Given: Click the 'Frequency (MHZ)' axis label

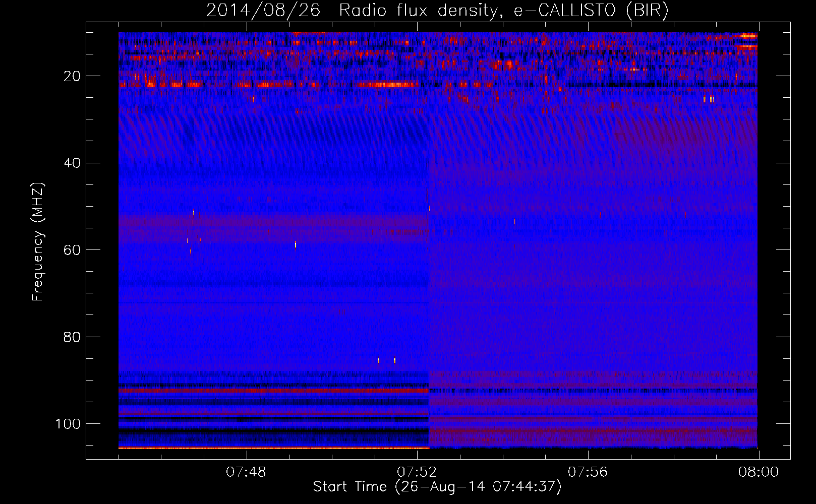Looking at the screenshot, I should click(x=38, y=242).
